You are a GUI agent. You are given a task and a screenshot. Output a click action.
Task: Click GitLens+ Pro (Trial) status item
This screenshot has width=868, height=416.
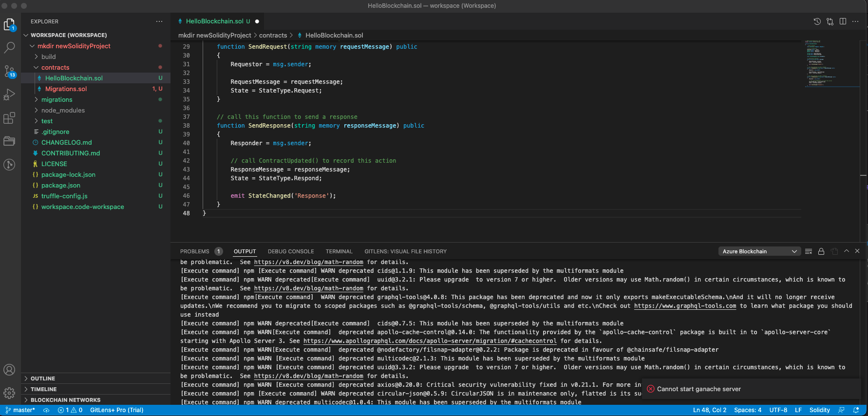[117, 410]
